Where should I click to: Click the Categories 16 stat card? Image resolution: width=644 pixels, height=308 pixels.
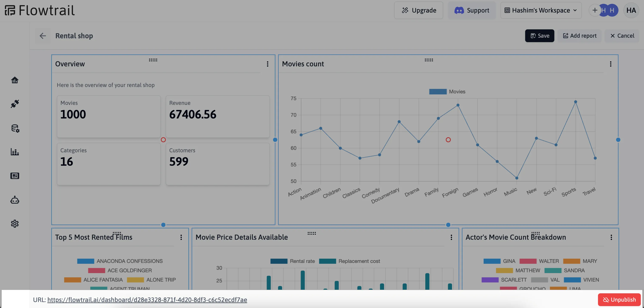tap(108, 164)
